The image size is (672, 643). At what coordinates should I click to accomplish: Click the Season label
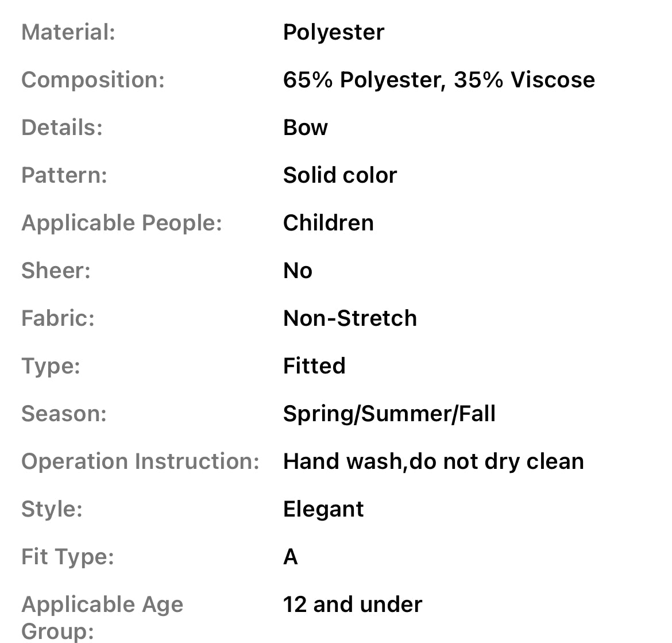64,414
